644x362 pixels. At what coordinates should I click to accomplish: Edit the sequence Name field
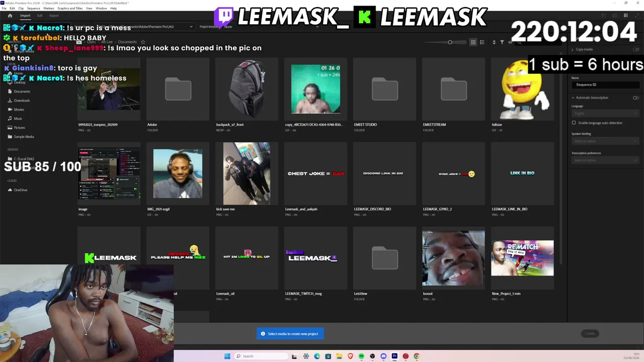[x=605, y=84]
